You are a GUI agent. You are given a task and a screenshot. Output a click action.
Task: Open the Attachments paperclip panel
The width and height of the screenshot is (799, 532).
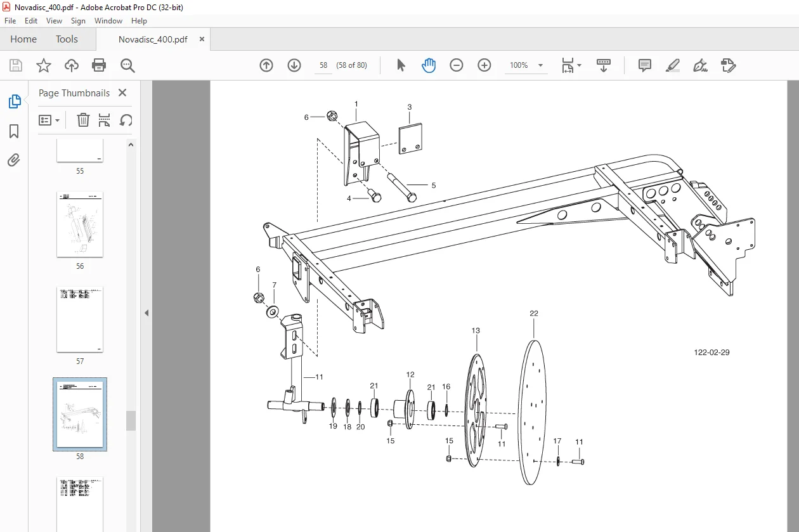point(14,160)
